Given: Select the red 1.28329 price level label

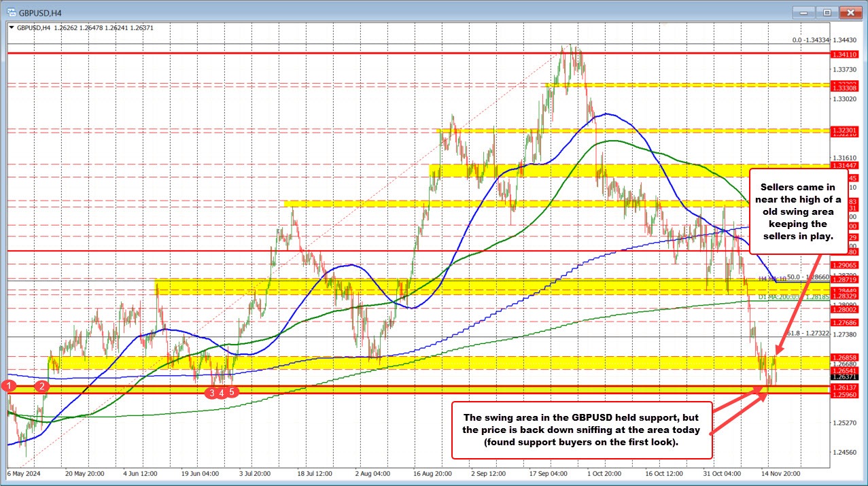Looking at the screenshot, I should pos(844,296).
